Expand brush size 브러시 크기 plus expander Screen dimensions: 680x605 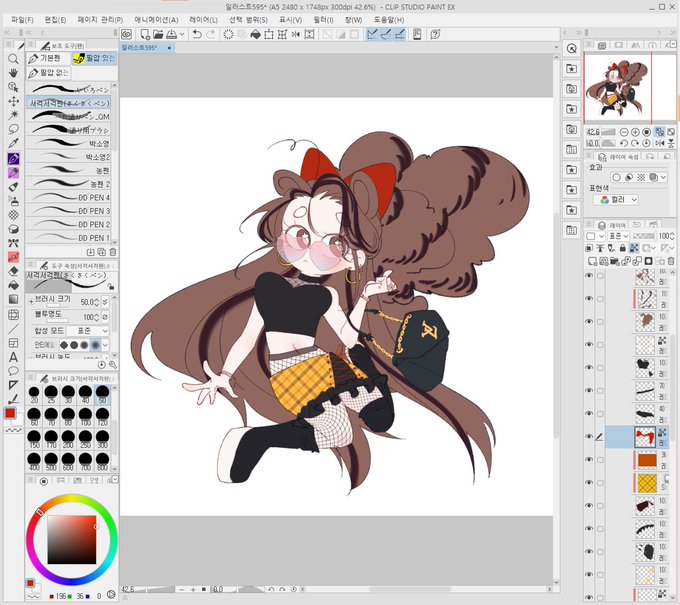(x=31, y=301)
